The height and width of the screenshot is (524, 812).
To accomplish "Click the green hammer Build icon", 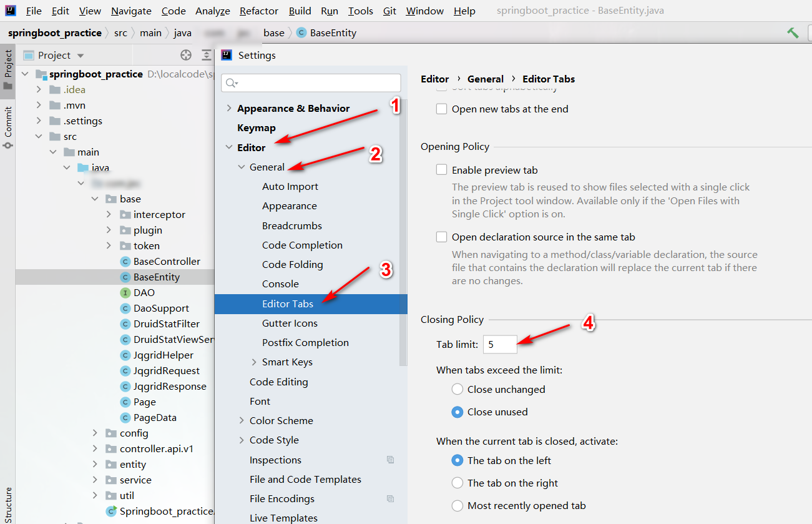I will coord(793,32).
